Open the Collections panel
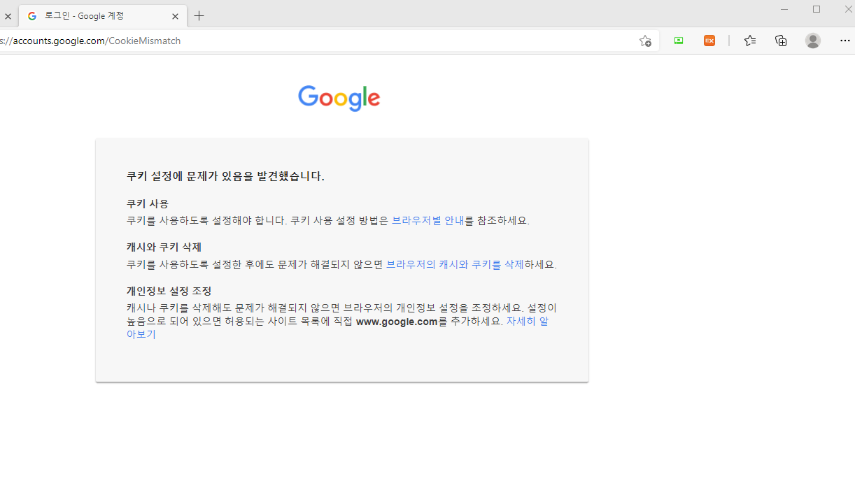The image size is (855, 504). pyautogui.click(x=781, y=41)
